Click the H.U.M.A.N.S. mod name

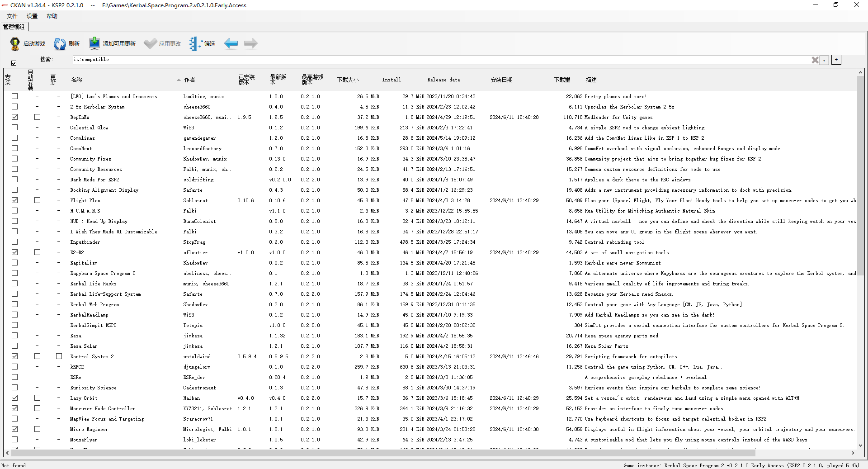(x=85, y=211)
